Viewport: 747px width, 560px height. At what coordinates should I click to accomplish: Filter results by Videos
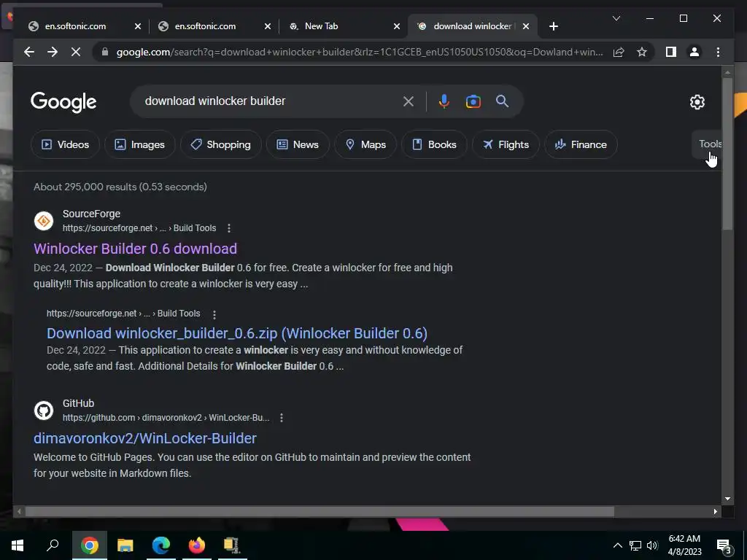coord(65,144)
